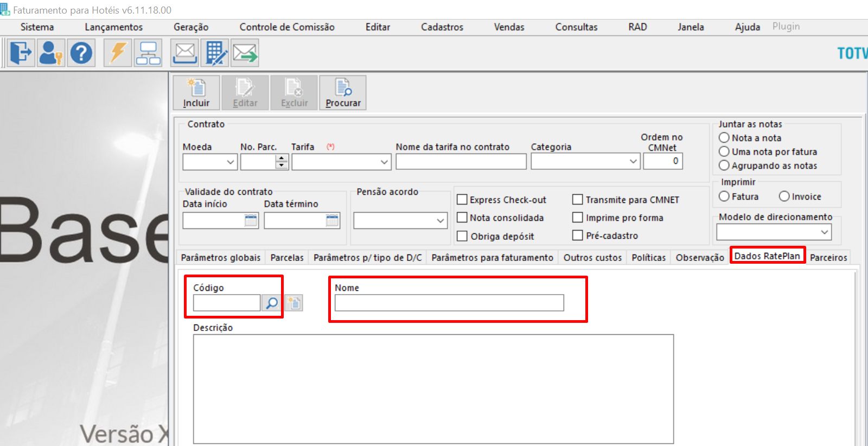The image size is (868, 446).
Task: Click the new document icon beside Código search
Action: tap(294, 303)
